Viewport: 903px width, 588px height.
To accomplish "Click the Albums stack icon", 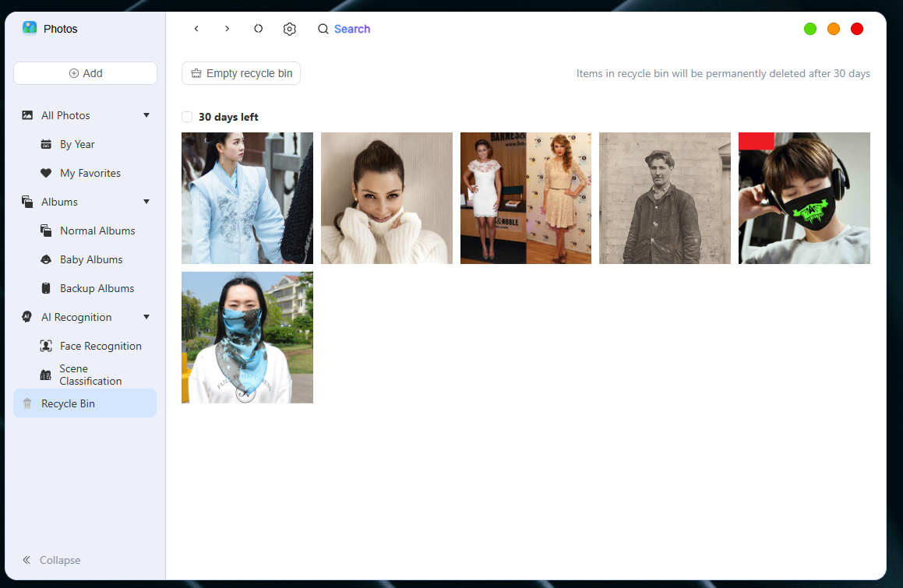I will click(x=27, y=202).
